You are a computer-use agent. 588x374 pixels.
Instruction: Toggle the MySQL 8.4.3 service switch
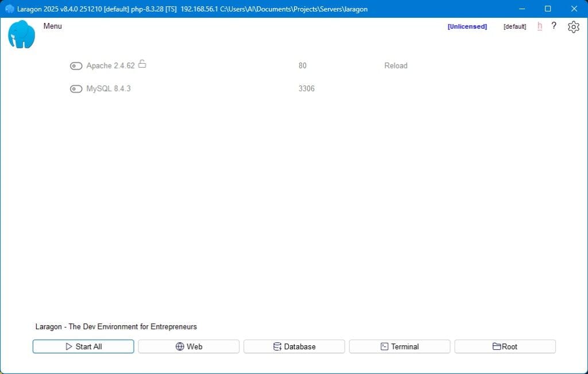[76, 89]
